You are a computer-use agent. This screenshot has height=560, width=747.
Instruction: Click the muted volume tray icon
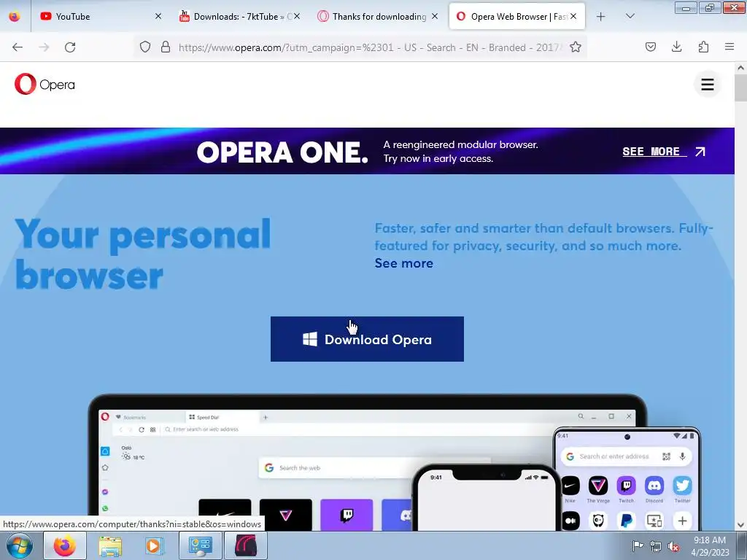pyautogui.click(x=673, y=546)
